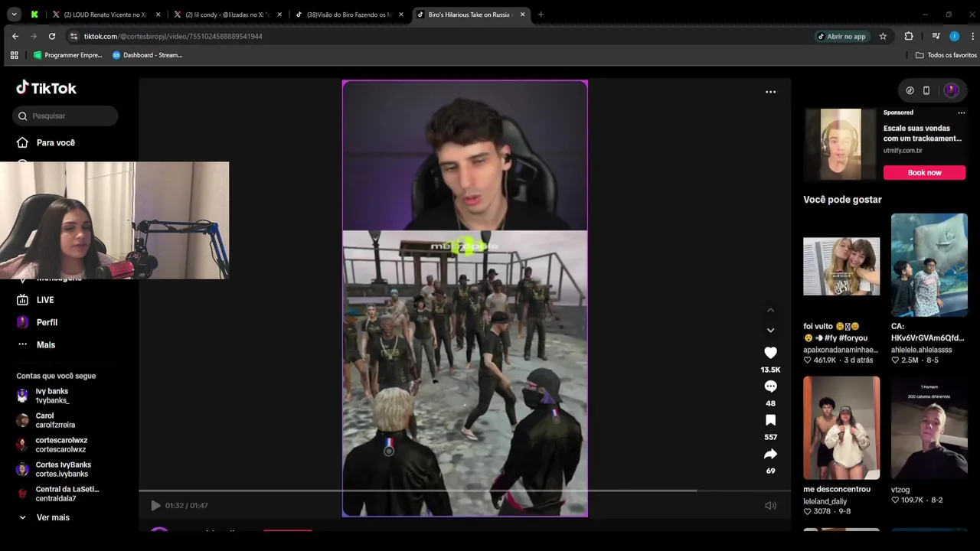Click Abrir no app button
980x551 pixels.
point(841,36)
